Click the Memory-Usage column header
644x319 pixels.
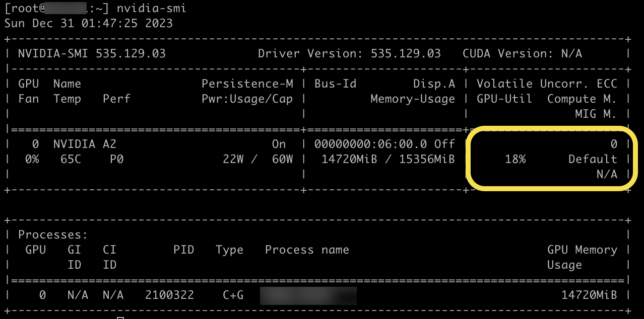click(413, 99)
